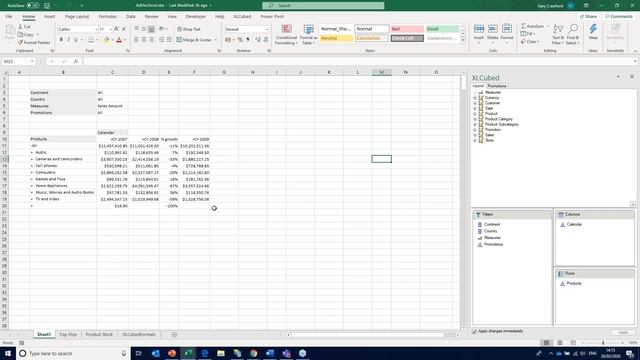This screenshot has height=360, width=640.
Task: Click the Insert Function fx icon
Action: [x=76, y=61]
